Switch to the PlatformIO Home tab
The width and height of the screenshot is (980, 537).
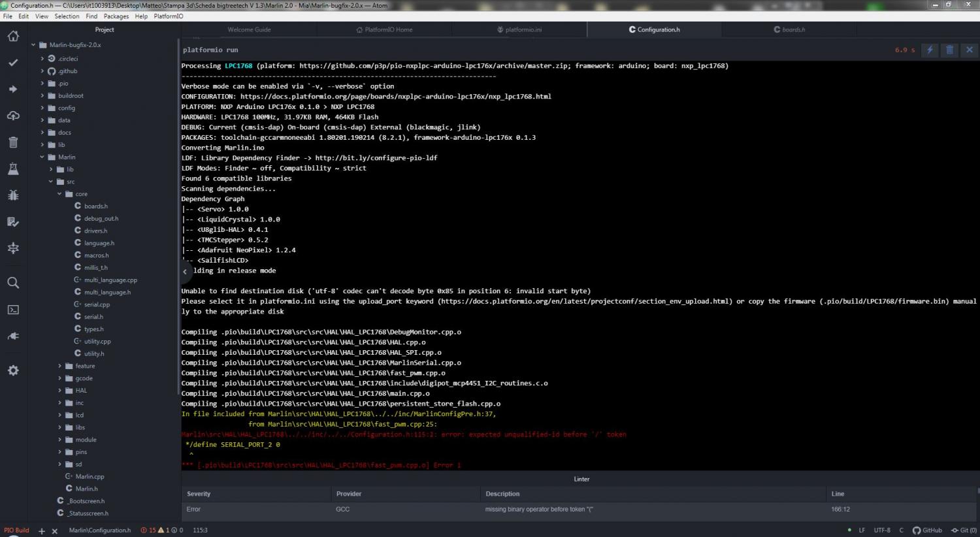coord(384,29)
